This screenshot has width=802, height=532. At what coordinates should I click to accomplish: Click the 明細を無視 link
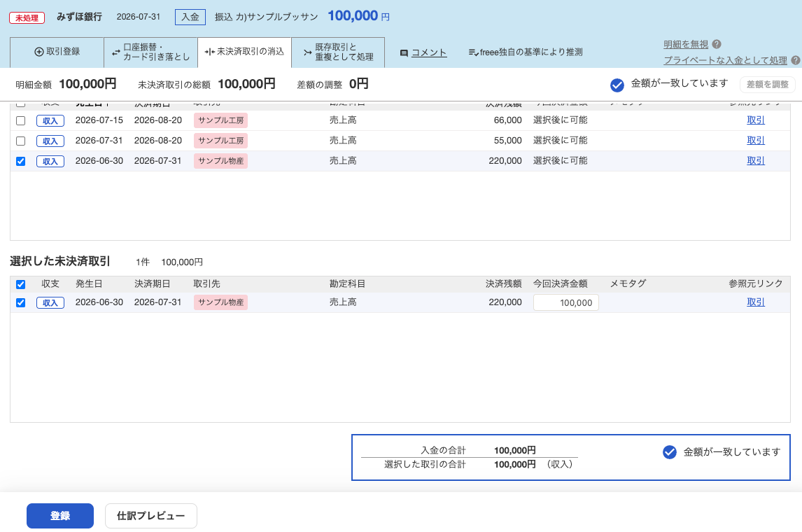686,45
